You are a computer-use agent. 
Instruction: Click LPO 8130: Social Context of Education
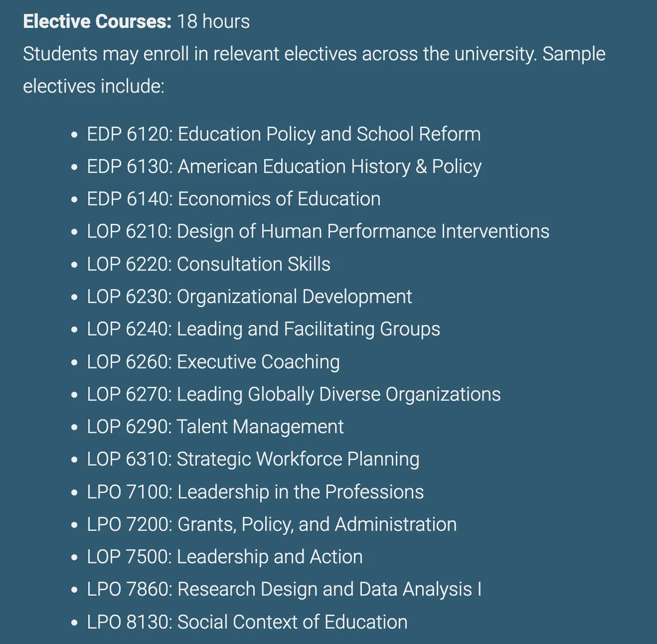click(247, 622)
